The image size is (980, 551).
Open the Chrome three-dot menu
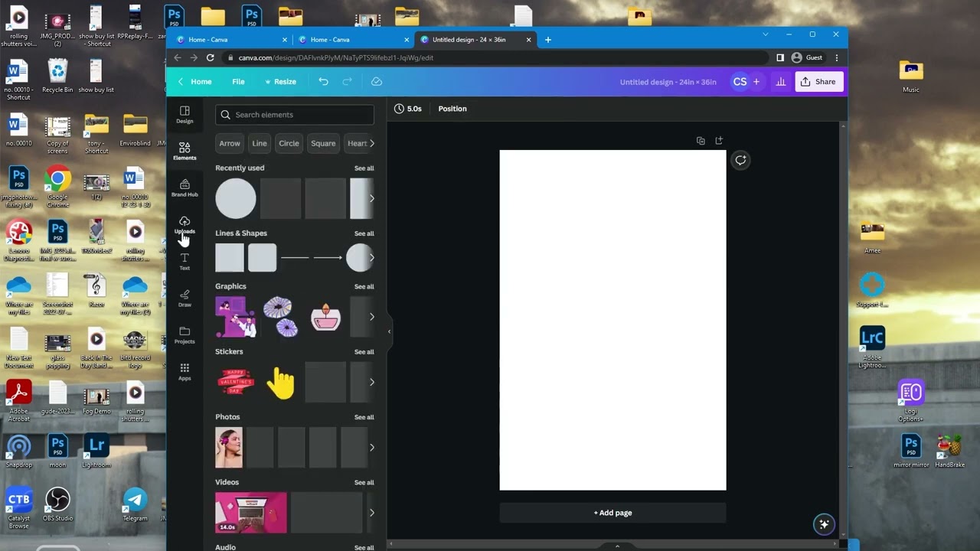click(x=836, y=57)
